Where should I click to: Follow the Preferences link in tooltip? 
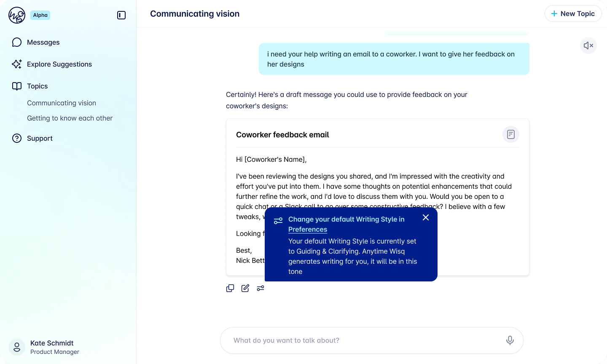(x=308, y=229)
